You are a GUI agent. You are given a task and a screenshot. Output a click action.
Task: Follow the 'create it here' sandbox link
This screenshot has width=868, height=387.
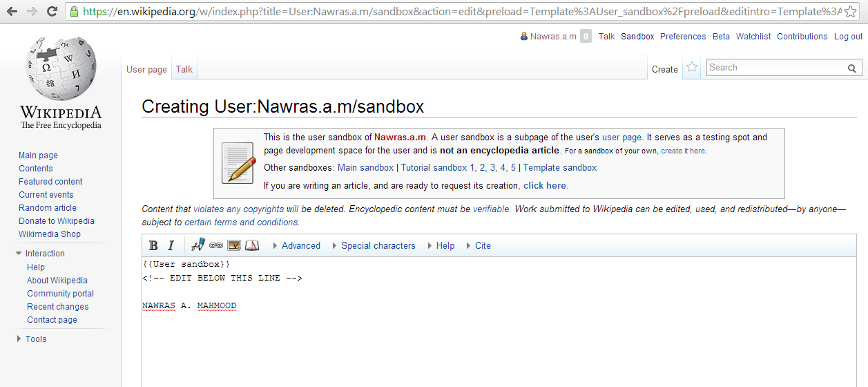[683, 151]
